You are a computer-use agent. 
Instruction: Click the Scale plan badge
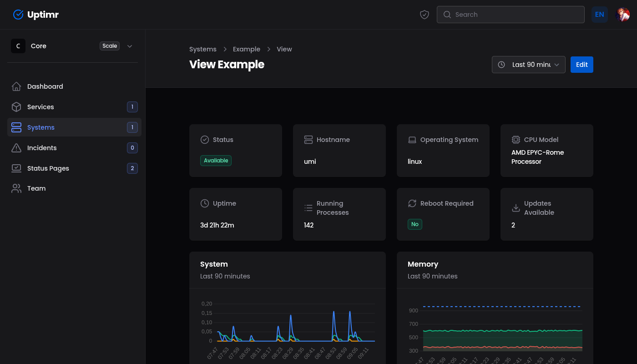point(110,46)
